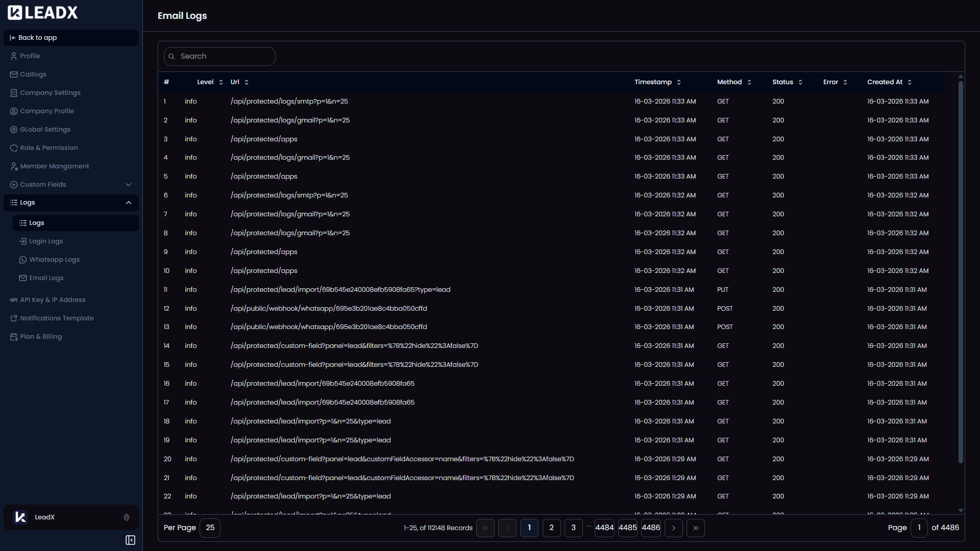980x551 pixels.
Task: Click the Member Mangament people icon
Action: pos(13,166)
